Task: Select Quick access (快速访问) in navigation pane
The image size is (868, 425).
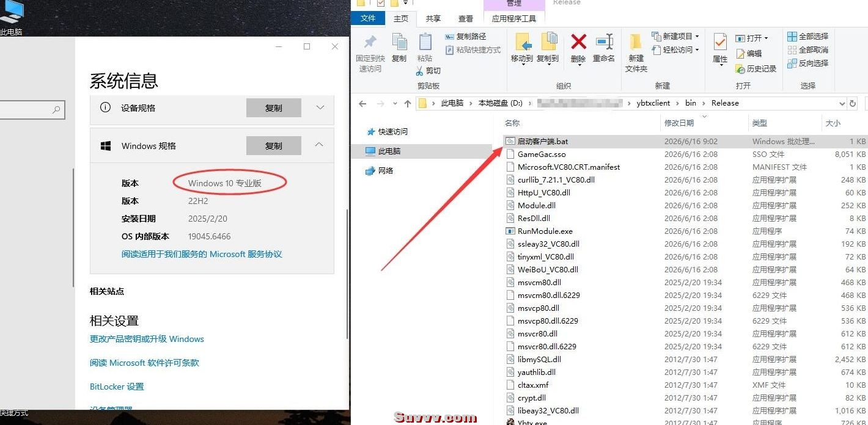Action: pos(392,131)
